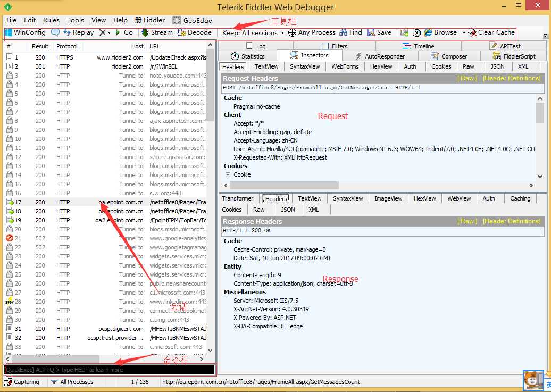
Task: Open the Tools menu
Action: [76, 20]
